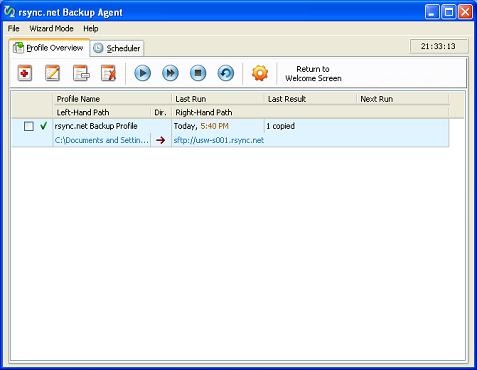Open the Wizard Mode menu
This screenshot has height=370, width=477.
51,29
